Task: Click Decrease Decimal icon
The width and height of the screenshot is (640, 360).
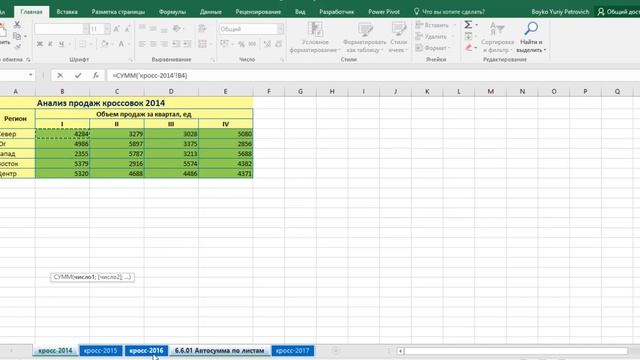Action: coord(278,44)
